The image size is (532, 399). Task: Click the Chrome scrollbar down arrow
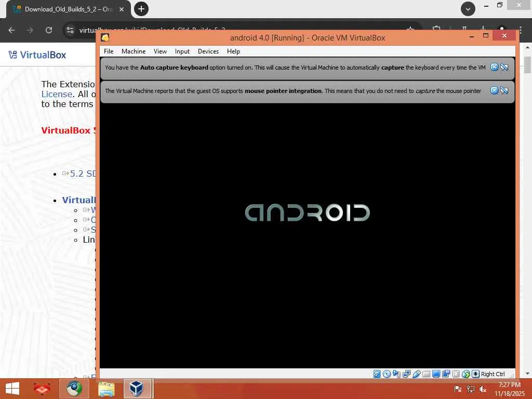(527, 374)
